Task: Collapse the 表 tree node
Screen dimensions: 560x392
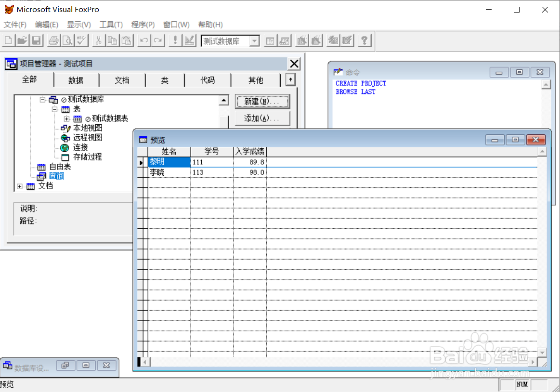Action: (x=54, y=109)
